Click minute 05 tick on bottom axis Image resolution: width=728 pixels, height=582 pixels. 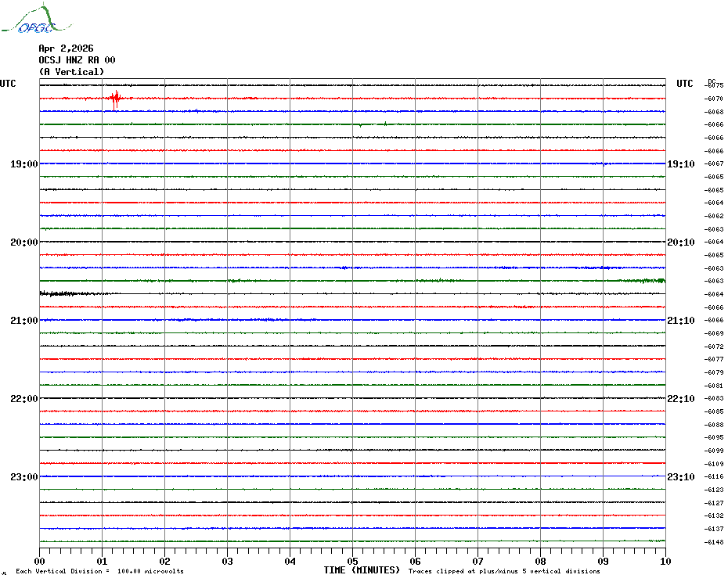point(352,561)
